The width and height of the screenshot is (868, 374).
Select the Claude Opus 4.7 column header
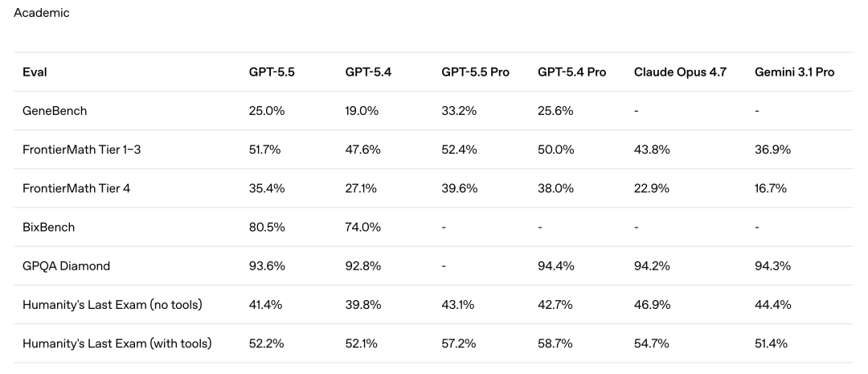coord(679,72)
